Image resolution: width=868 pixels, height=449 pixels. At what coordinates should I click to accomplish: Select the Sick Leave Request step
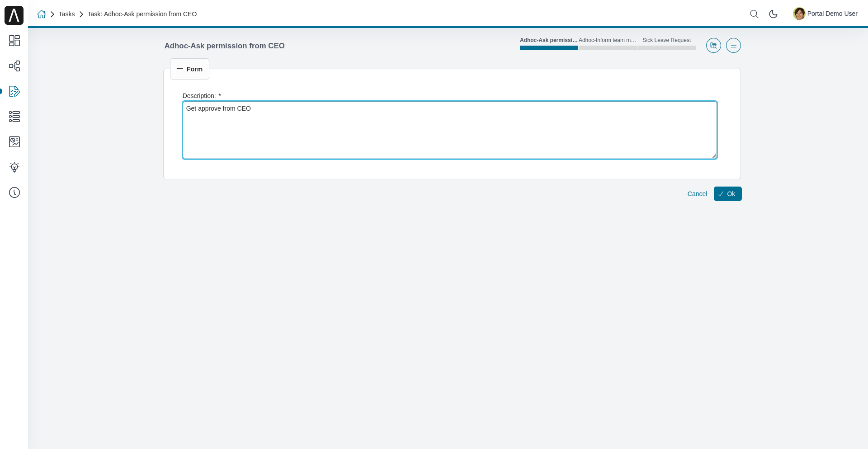point(666,43)
